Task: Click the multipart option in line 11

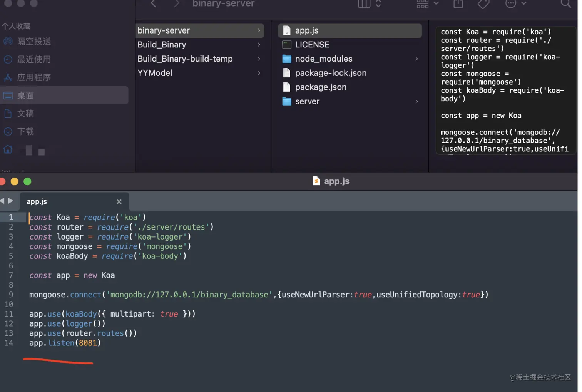Action: tap(130, 314)
